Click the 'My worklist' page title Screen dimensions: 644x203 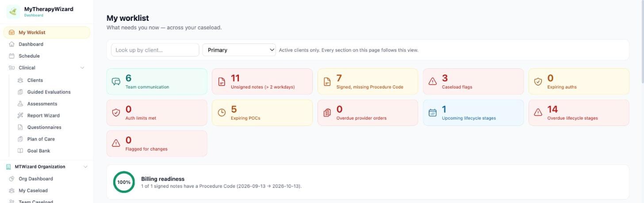tap(128, 18)
